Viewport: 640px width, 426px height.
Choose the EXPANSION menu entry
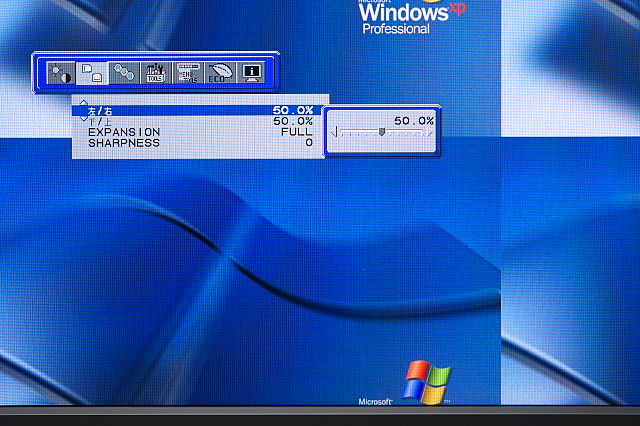(x=123, y=132)
